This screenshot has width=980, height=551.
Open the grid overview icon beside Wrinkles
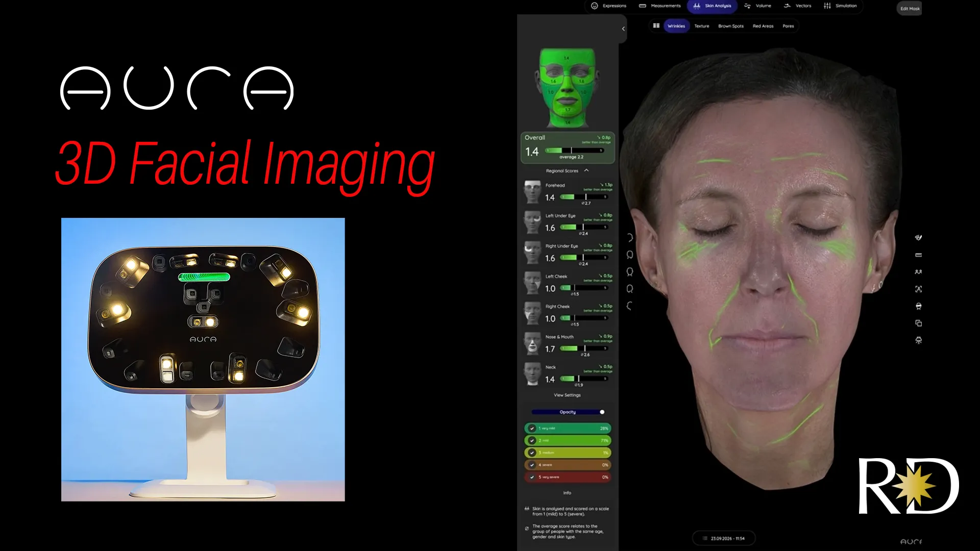(656, 26)
